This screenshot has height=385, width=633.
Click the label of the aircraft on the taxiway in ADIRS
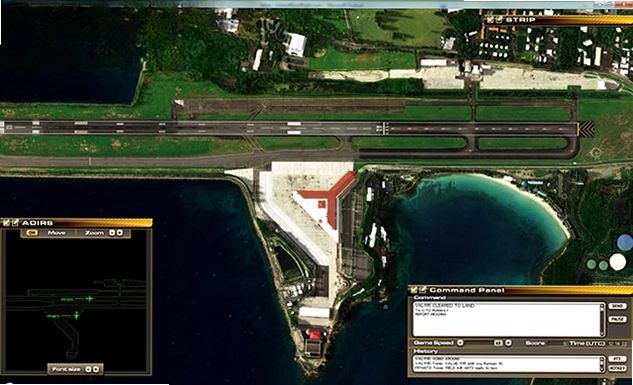click(x=53, y=316)
